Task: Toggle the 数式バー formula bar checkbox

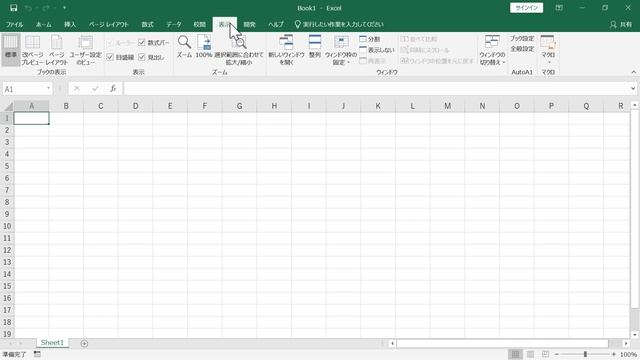Action: (x=142, y=42)
